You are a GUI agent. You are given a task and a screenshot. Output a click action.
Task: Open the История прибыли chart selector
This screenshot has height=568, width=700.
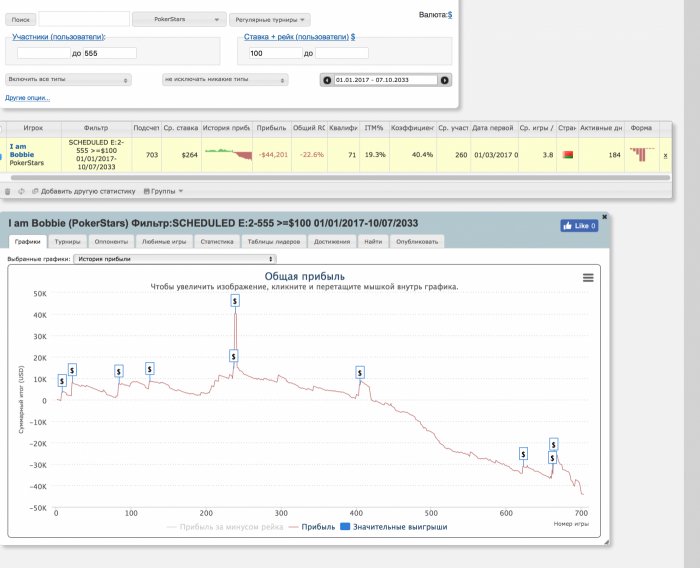(175, 259)
